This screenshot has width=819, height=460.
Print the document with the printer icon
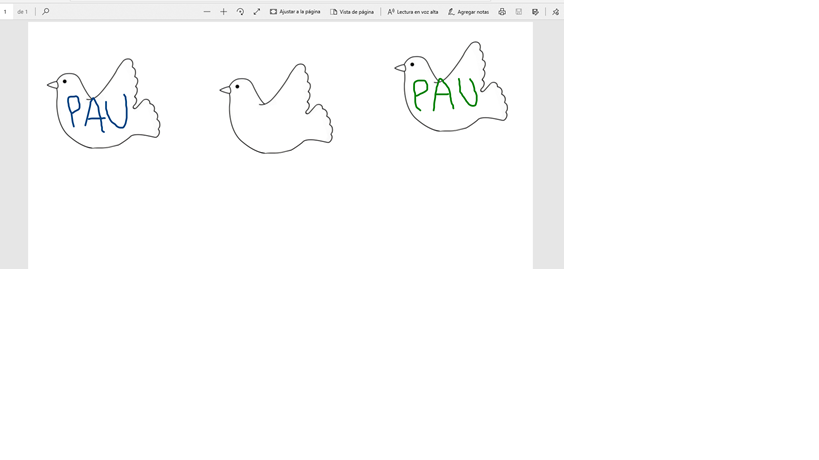[x=502, y=12]
